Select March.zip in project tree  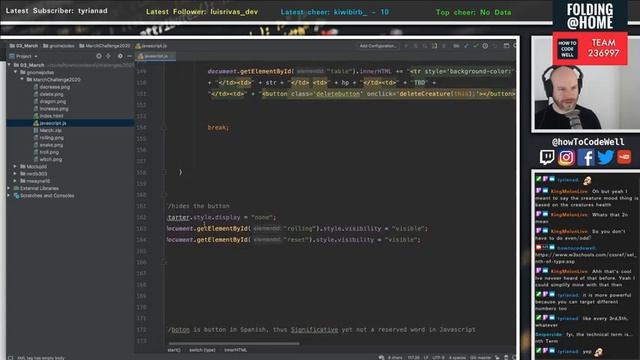click(50, 130)
